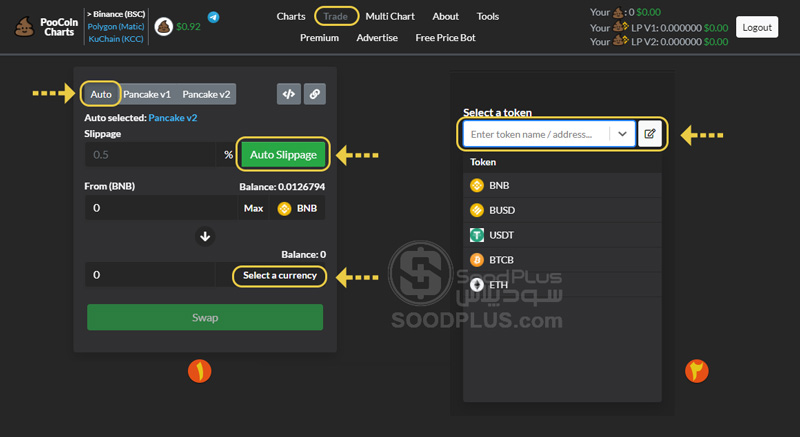The image size is (800, 437).
Task: Click the BNB icon in From field
Action: pos(284,209)
